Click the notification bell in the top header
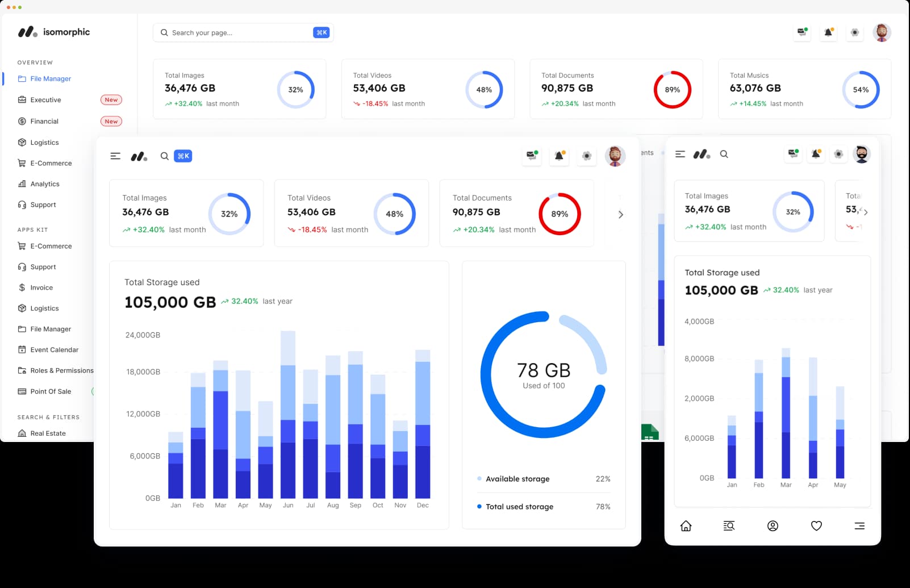 click(829, 32)
